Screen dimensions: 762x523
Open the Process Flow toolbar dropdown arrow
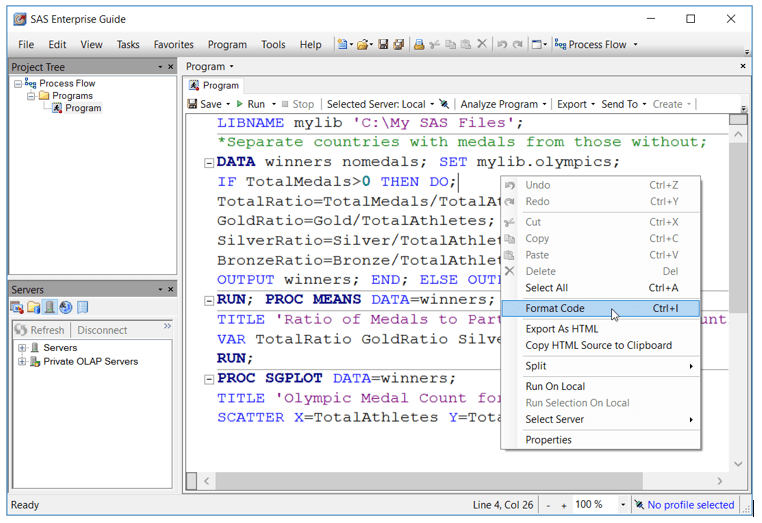635,44
